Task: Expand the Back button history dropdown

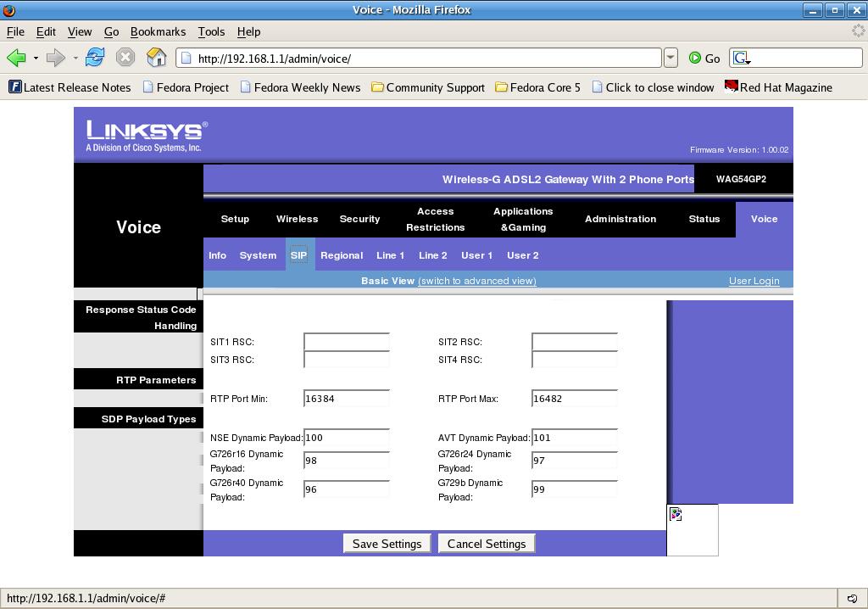Action: [x=36, y=58]
